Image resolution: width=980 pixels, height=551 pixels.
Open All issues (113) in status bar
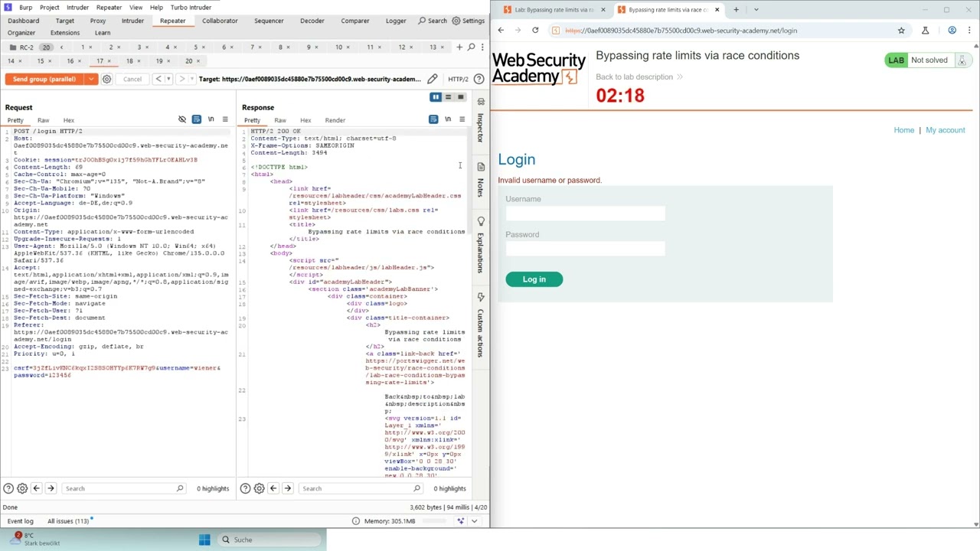(68, 521)
